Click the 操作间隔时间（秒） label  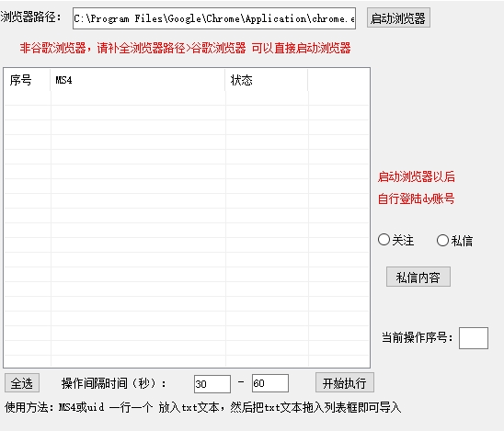tap(114, 383)
